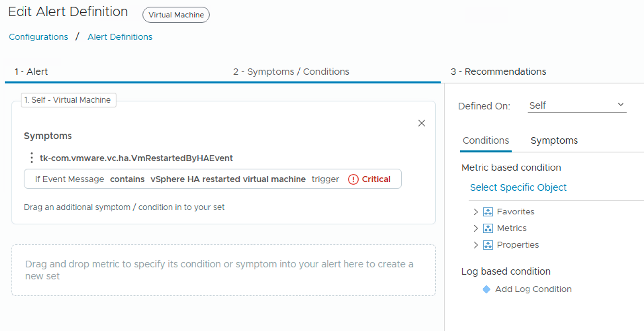The height and width of the screenshot is (331, 644).
Task: Open the Defined On Self dropdown
Action: (576, 106)
